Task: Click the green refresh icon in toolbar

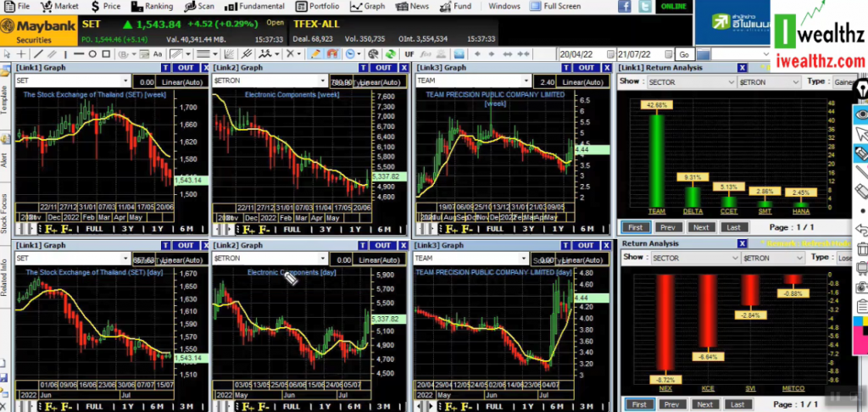Action: 391,53
